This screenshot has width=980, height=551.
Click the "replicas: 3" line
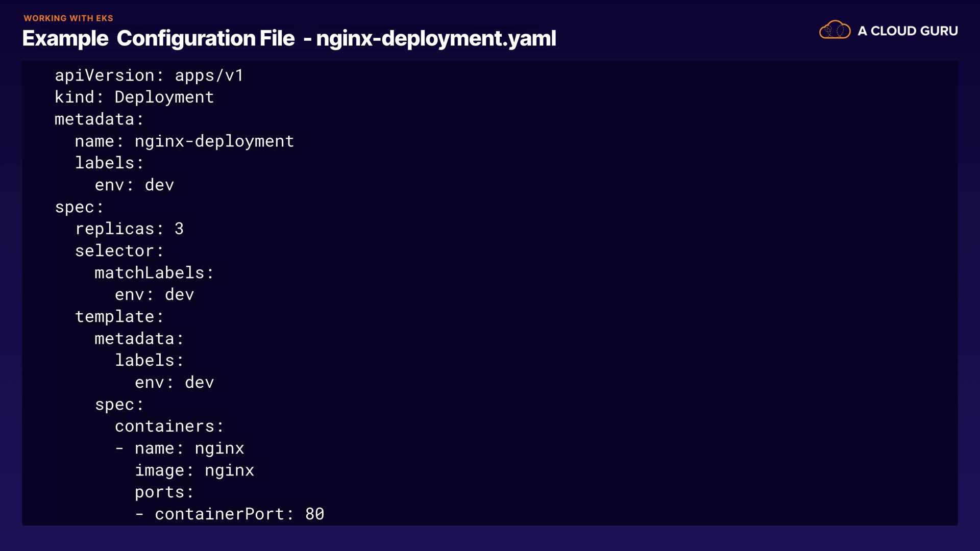point(129,229)
